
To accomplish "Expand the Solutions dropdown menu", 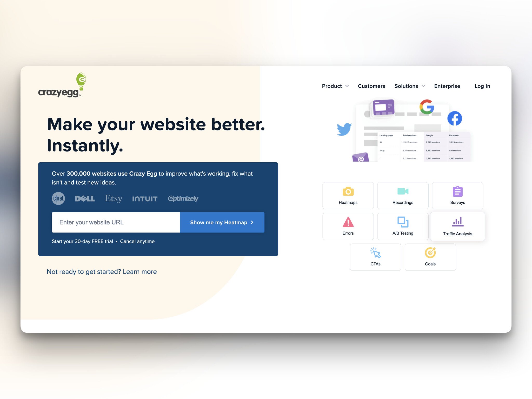I will pyautogui.click(x=410, y=86).
